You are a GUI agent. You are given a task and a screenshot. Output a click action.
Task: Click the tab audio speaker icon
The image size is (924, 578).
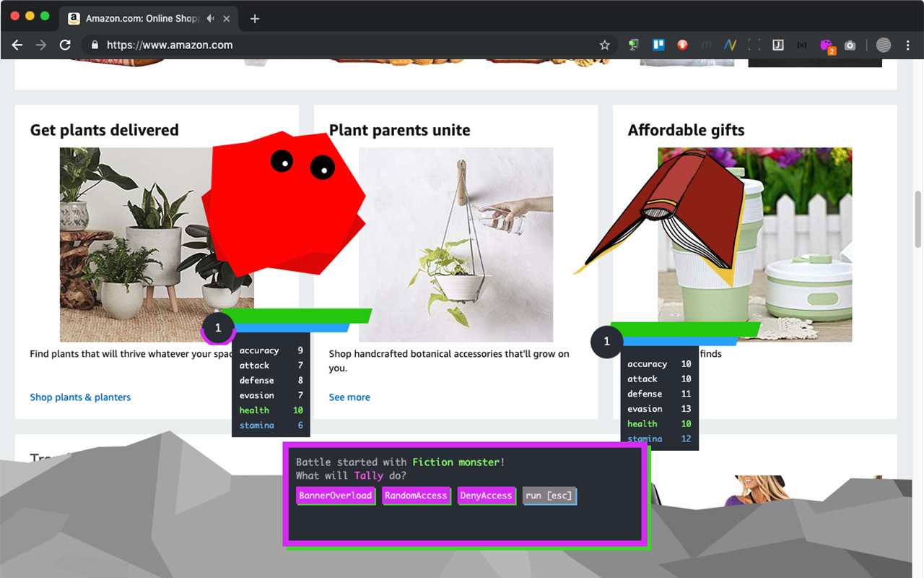[210, 19]
